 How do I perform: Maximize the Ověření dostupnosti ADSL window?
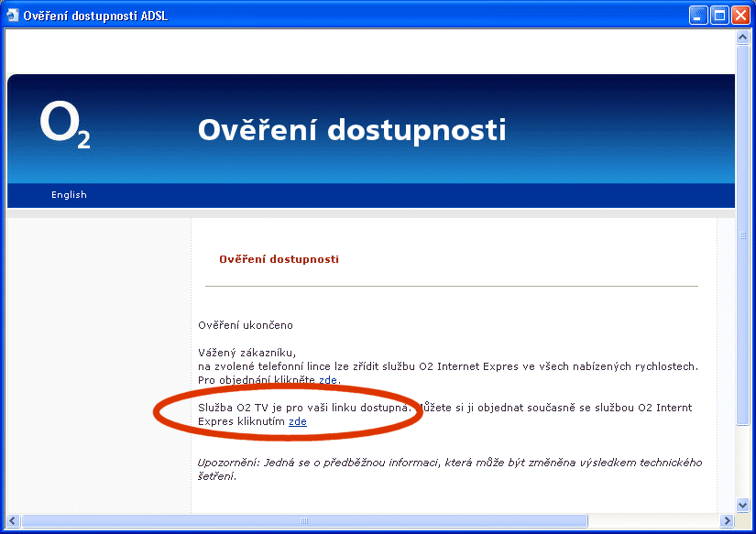pyautogui.click(x=719, y=15)
